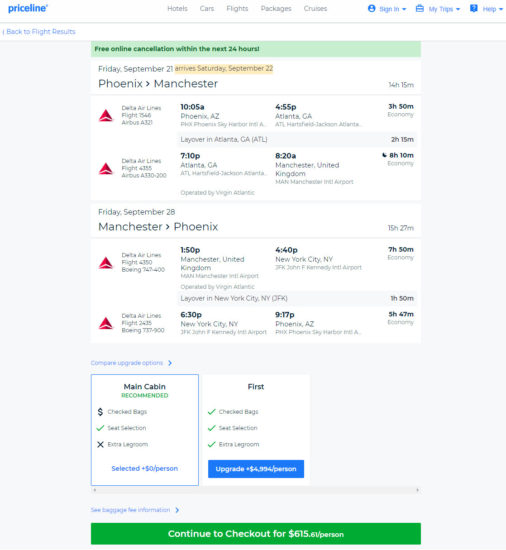Select the Main Cabin fare option

pos(145,430)
